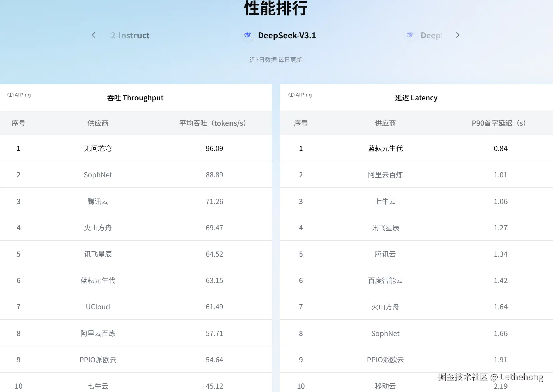
Task: Click the whale logo beside DeepSeek-V3.1
Action: [248, 35]
